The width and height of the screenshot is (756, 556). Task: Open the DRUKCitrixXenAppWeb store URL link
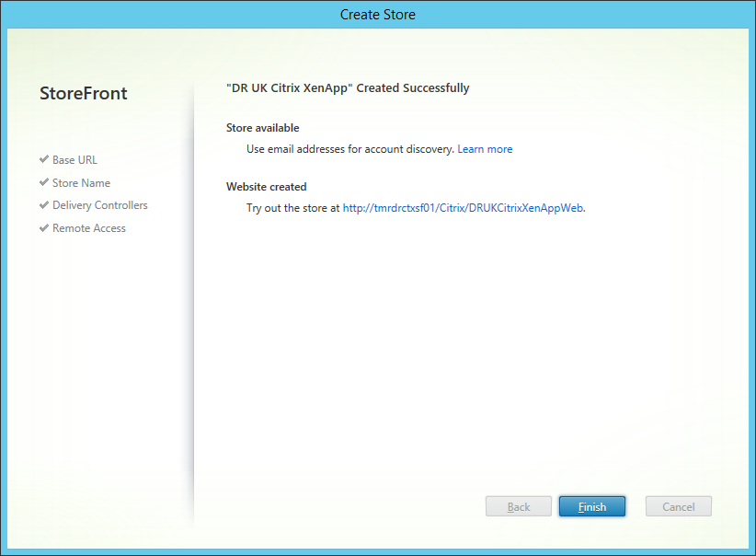click(x=463, y=208)
